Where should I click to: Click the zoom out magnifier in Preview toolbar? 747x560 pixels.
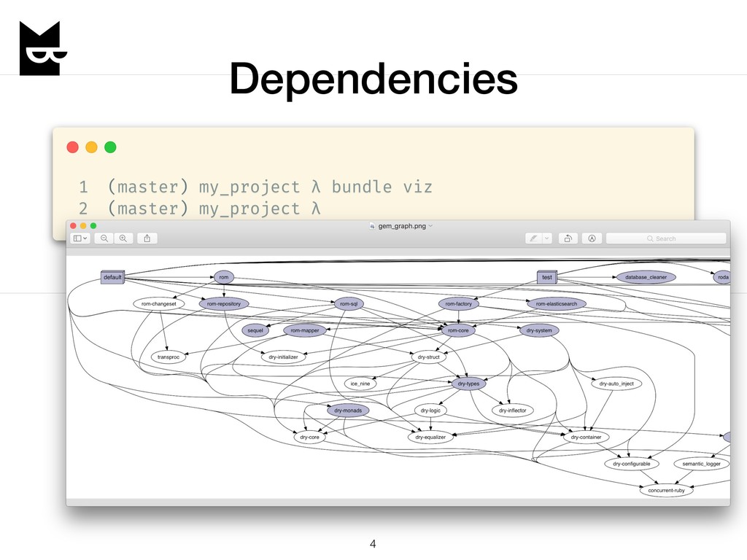click(104, 238)
